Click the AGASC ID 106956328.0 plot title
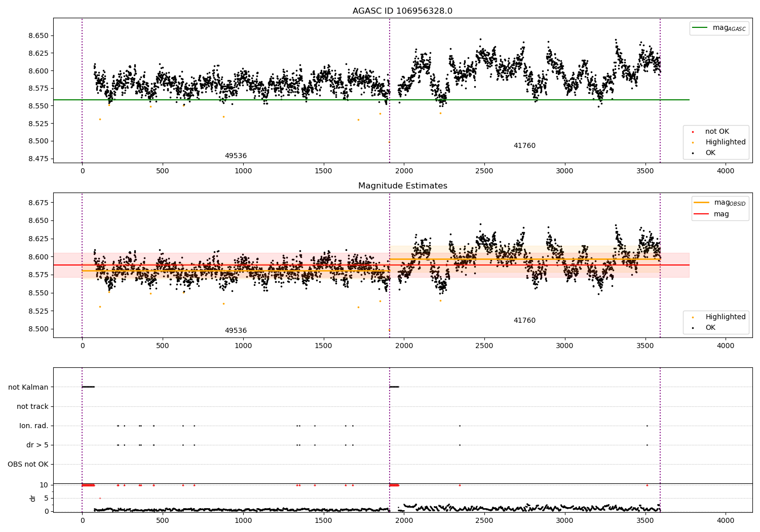760x532 pixels. click(x=402, y=11)
